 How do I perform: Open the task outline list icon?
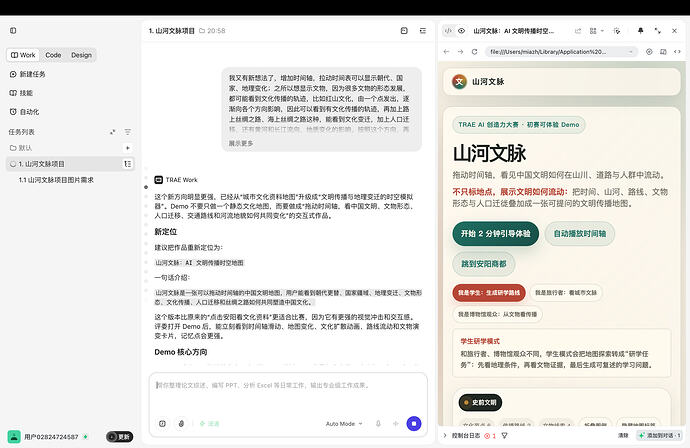pyautogui.click(x=422, y=30)
